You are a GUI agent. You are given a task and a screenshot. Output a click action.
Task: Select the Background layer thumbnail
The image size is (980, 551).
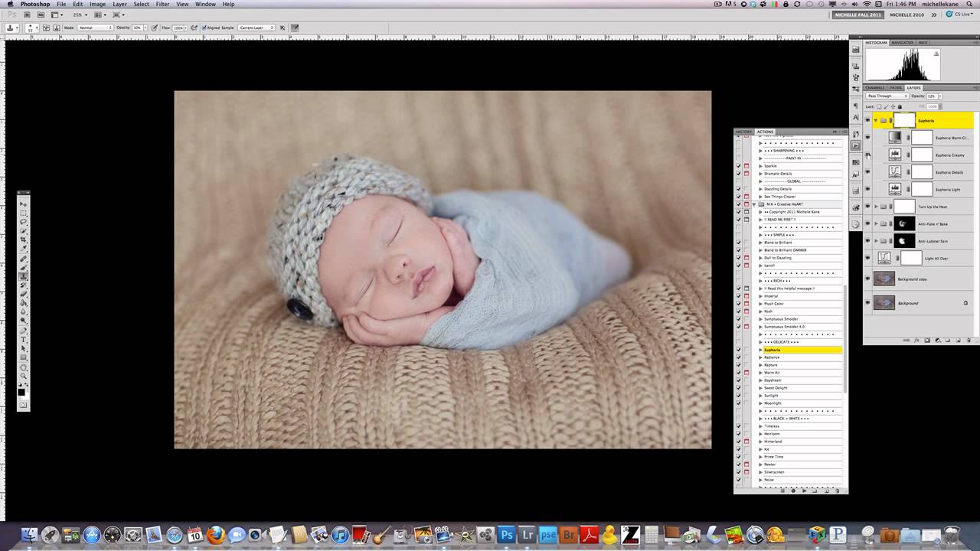point(884,302)
